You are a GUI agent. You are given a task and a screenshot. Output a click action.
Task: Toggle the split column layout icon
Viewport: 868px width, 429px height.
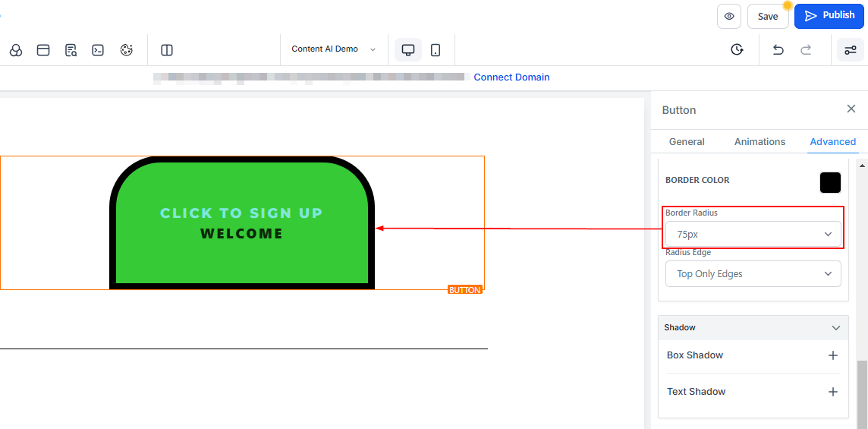167,50
